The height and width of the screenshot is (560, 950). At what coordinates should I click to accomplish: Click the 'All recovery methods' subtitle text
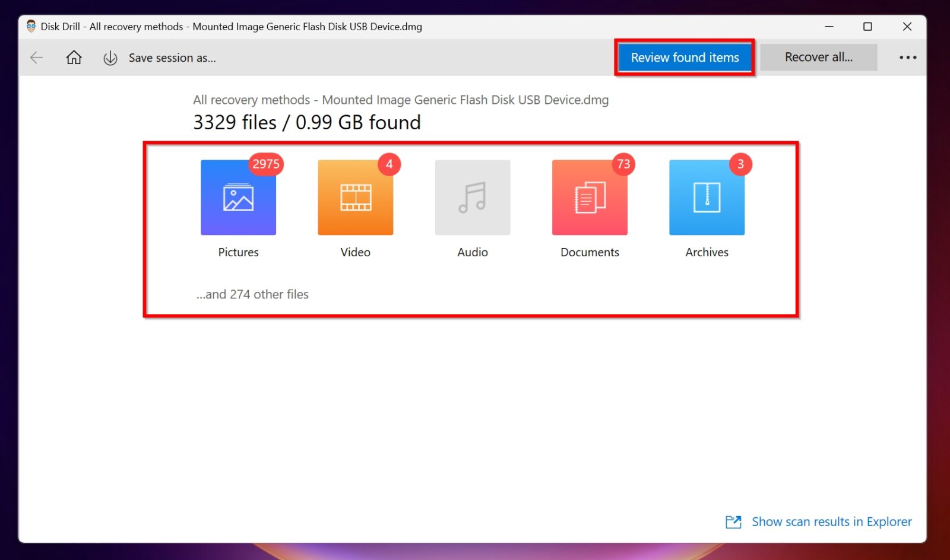[x=401, y=100]
